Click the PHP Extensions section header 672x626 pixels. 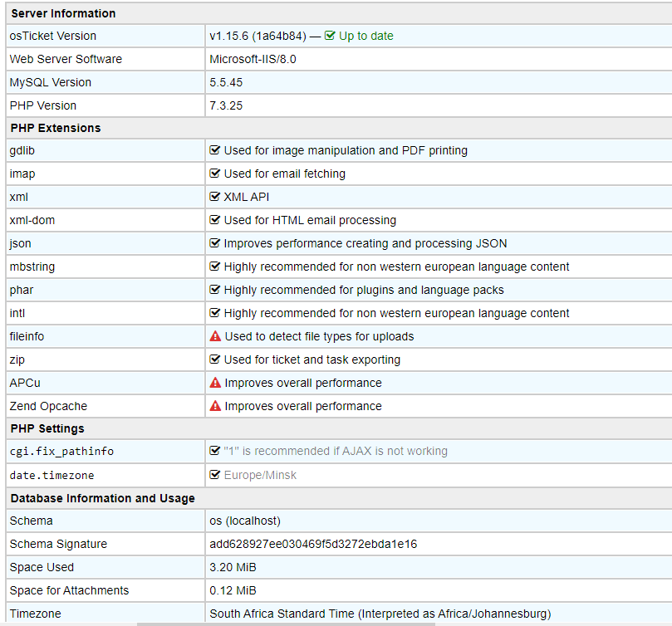pos(55,128)
